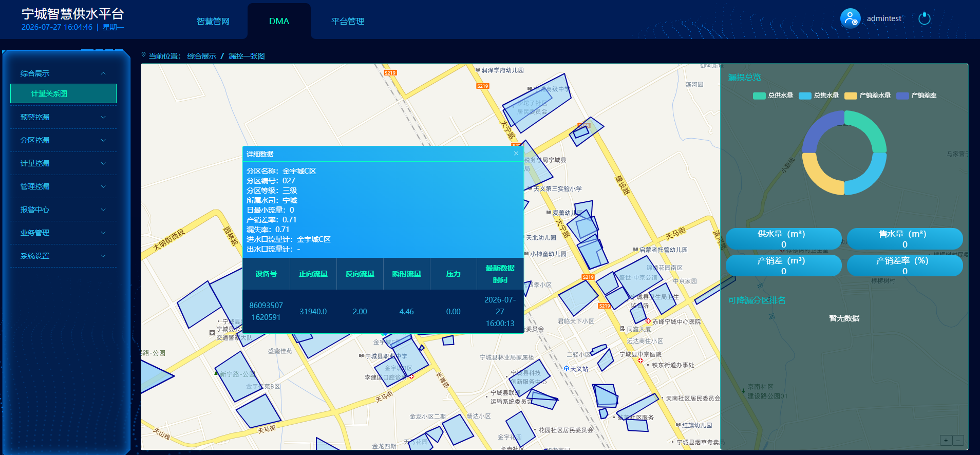Click the 最新数据时间 column header
980x455 pixels.
tap(500, 274)
